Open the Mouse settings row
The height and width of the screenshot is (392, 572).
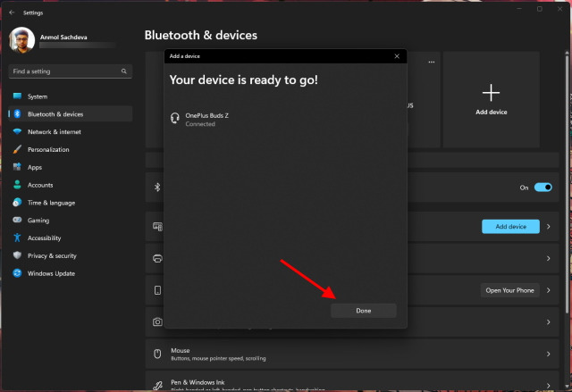click(x=352, y=354)
